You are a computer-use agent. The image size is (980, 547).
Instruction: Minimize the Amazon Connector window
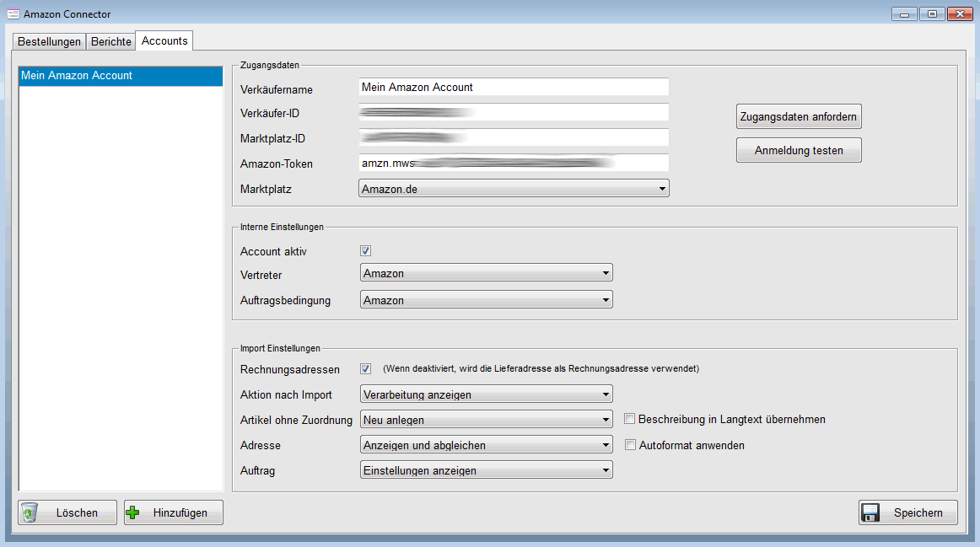pyautogui.click(x=904, y=13)
